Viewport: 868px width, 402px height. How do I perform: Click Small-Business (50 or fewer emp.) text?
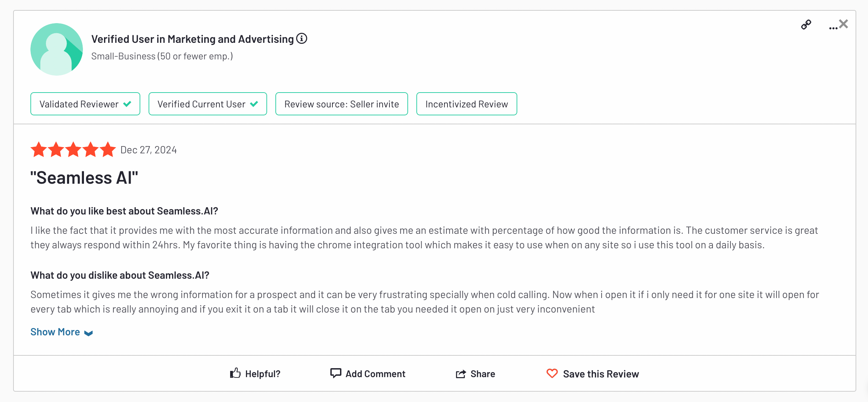point(162,56)
